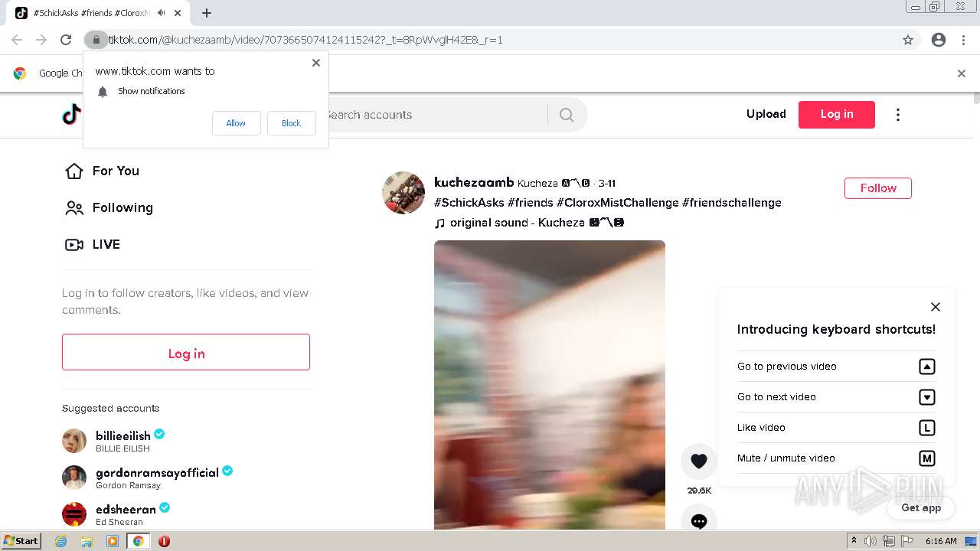Click the #friendschallenge hashtag
This screenshot has height=551, width=980.
(732, 203)
